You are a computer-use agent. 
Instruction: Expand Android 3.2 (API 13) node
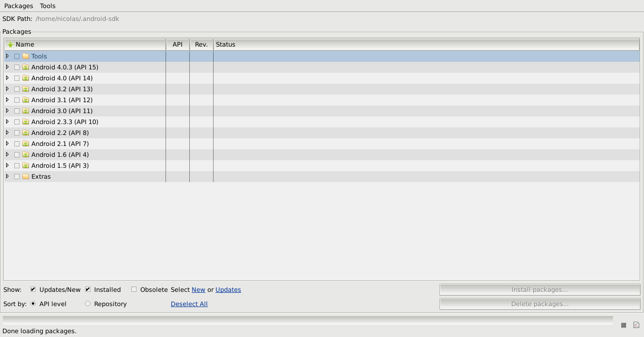tap(7, 89)
